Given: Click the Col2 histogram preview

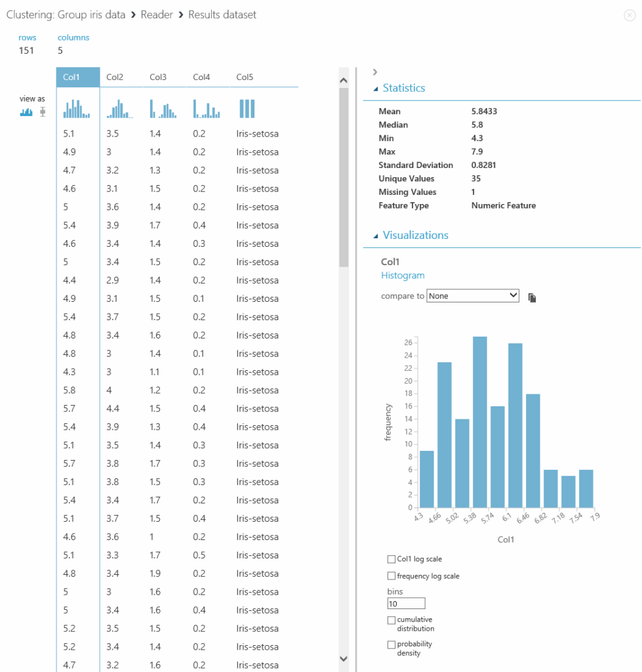Looking at the screenshot, I should coord(119,108).
